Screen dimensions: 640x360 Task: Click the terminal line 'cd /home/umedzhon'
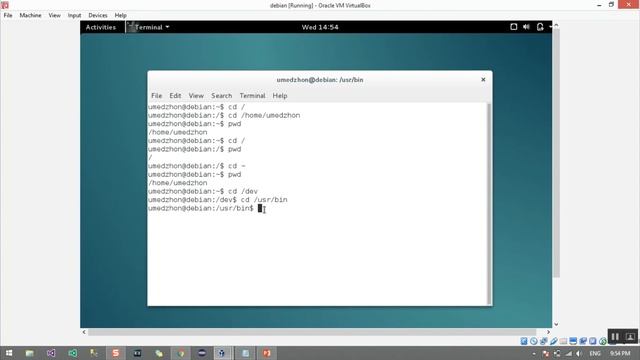point(264,116)
